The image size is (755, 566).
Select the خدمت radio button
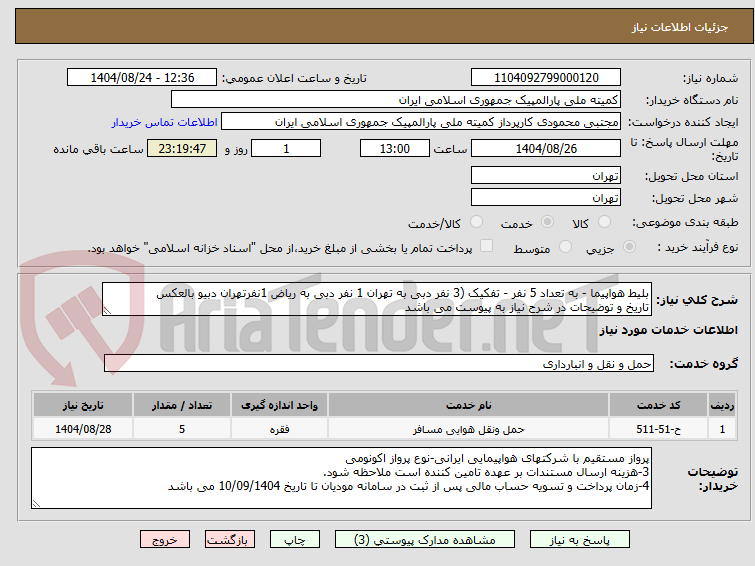pos(547,222)
